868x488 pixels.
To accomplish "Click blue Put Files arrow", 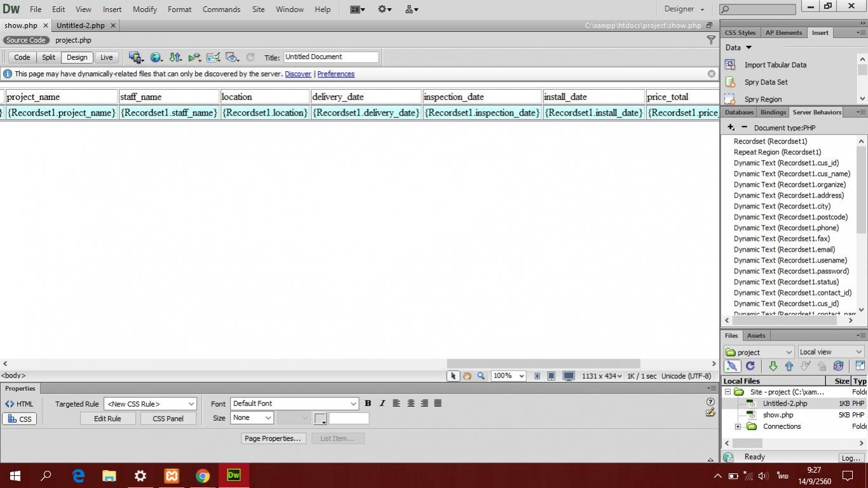I will (x=789, y=366).
